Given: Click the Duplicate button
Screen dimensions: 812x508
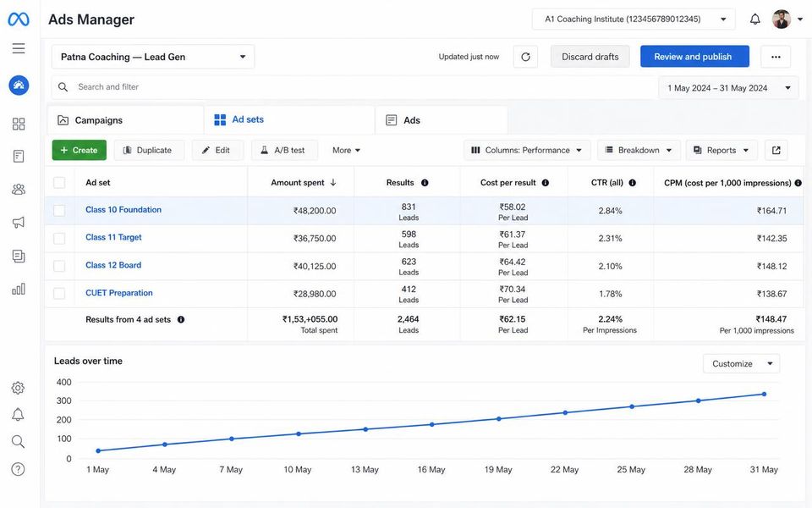Looking at the screenshot, I should (149, 151).
